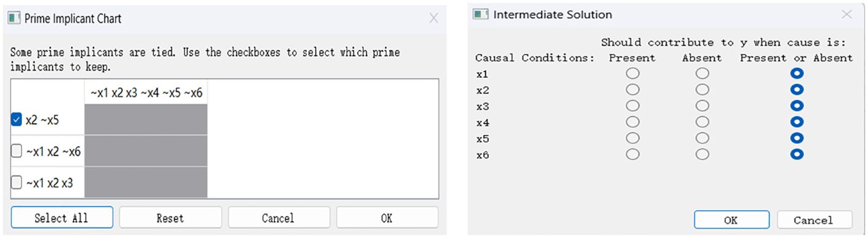Click the gray cell in x2 ~x5 row

(x=146, y=120)
